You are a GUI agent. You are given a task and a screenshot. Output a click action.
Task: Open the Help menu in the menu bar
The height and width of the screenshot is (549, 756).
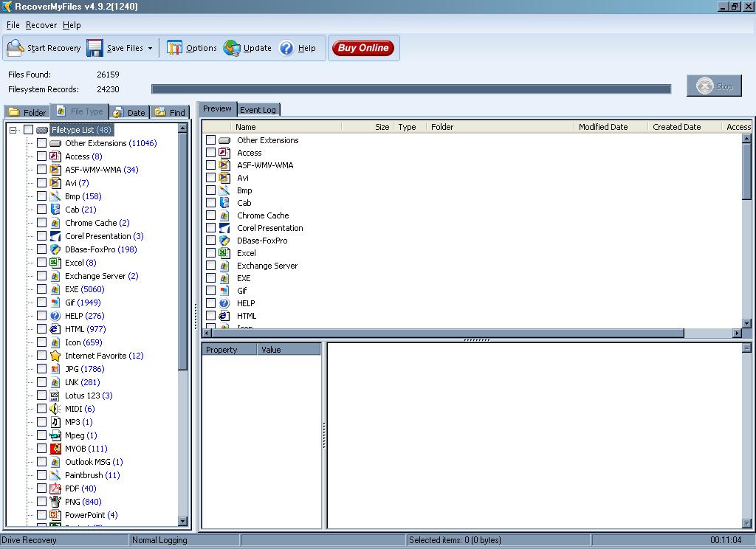click(72, 25)
